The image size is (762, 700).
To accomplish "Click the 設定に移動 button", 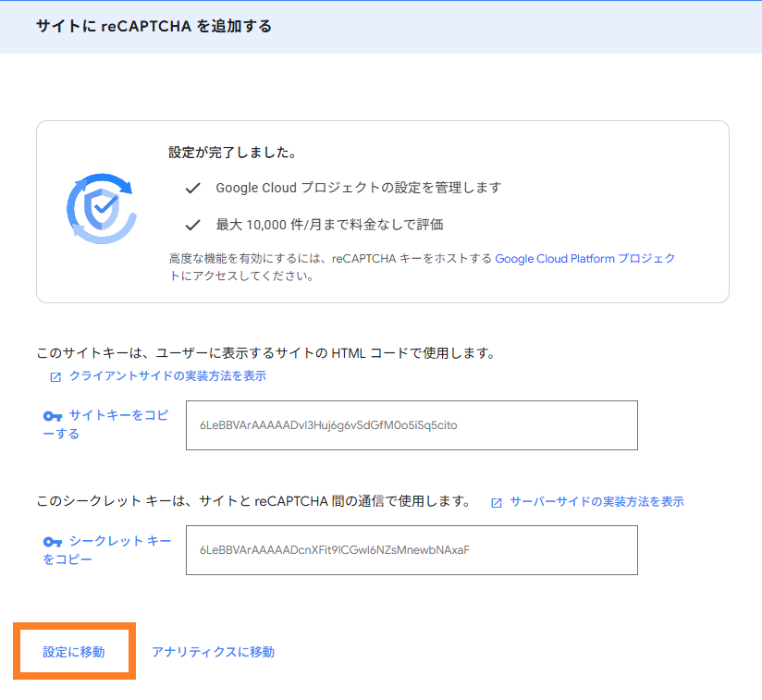I will [x=74, y=651].
